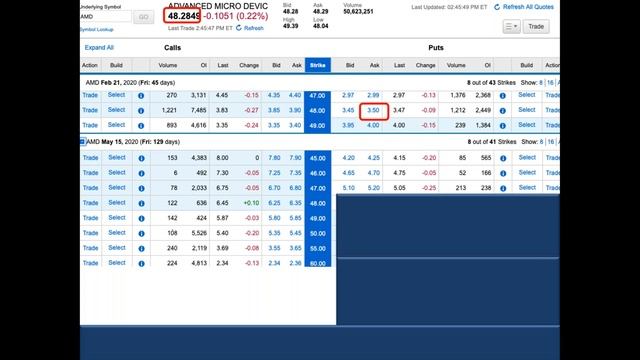640x360 pixels.
Task: Open info icon for May 15 45.00 call
Action: [x=141, y=158]
